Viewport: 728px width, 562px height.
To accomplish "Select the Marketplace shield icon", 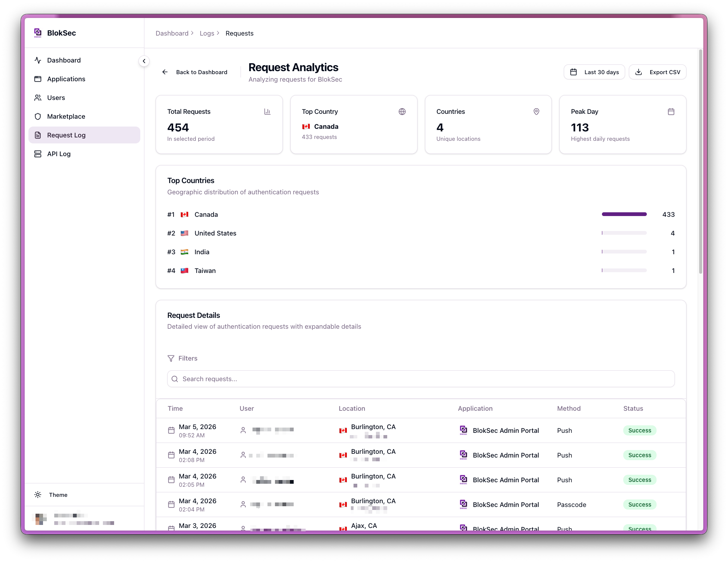I will 38,116.
